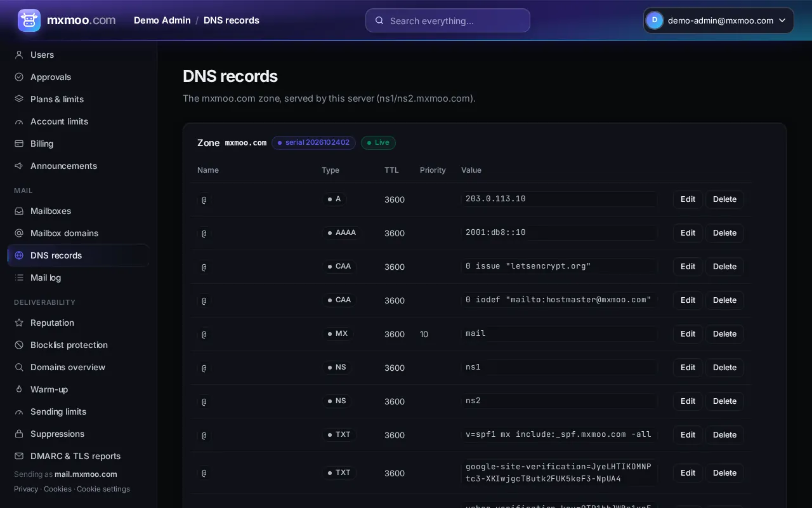Click the DNS records globe icon

pos(19,255)
